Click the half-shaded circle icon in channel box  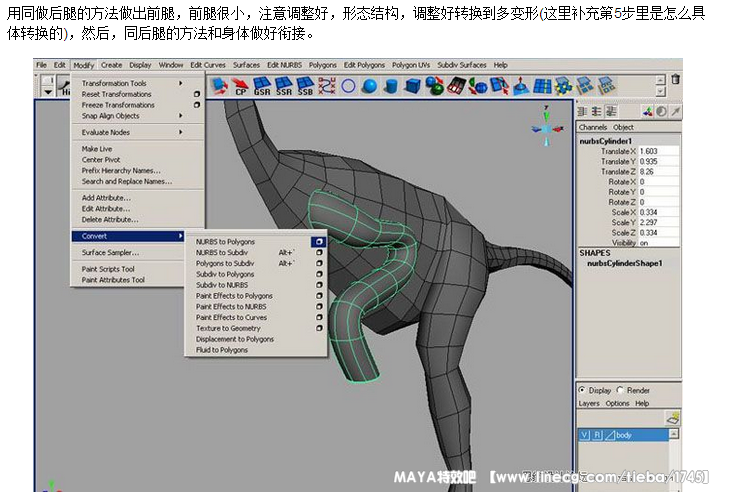click(661, 111)
